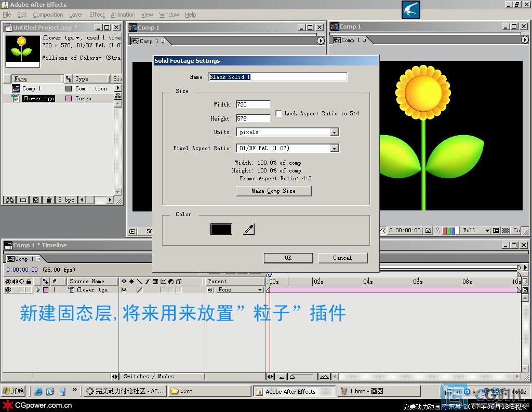Click the pink label color of flower.tga layer
This screenshot has width=532, height=412.
tap(46, 290)
